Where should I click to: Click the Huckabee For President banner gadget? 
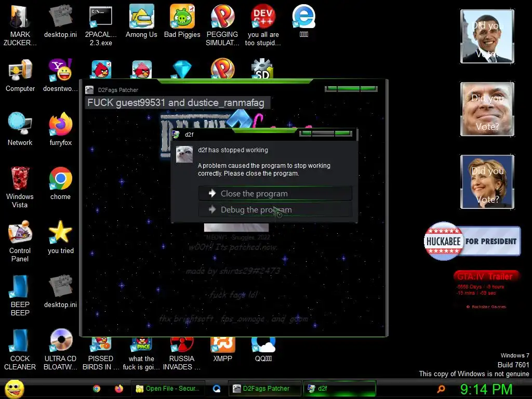[x=472, y=241]
